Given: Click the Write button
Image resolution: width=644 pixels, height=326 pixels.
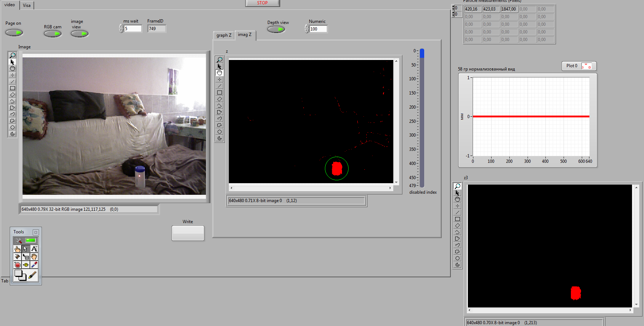Looking at the screenshot, I should pos(188,233).
